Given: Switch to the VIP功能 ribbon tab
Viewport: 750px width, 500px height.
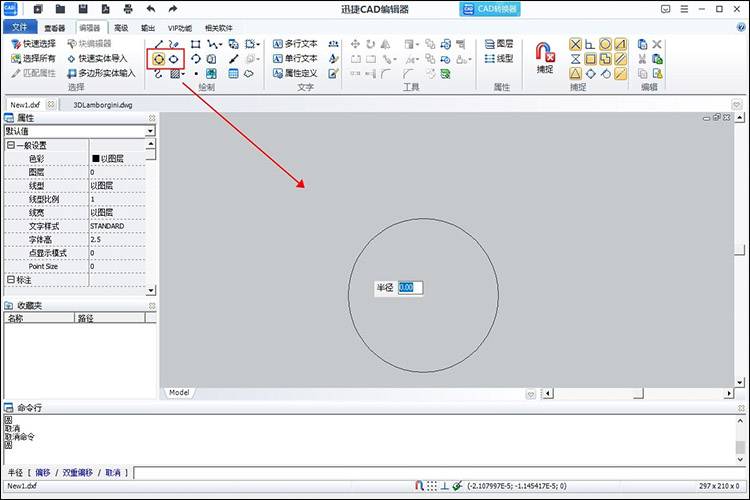Looking at the screenshot, I should pyautogui.click(x=180, y=28).
